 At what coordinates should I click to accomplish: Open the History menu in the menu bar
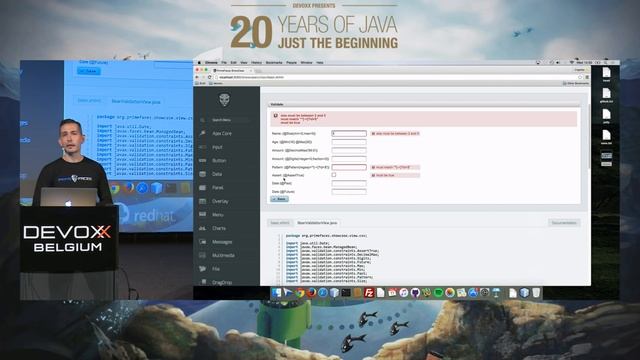256,62
